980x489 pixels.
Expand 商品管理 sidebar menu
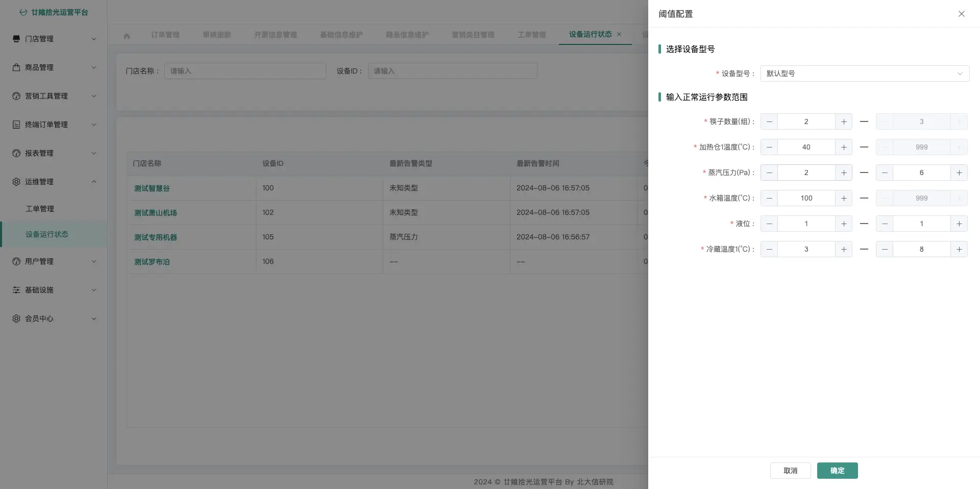54,67
